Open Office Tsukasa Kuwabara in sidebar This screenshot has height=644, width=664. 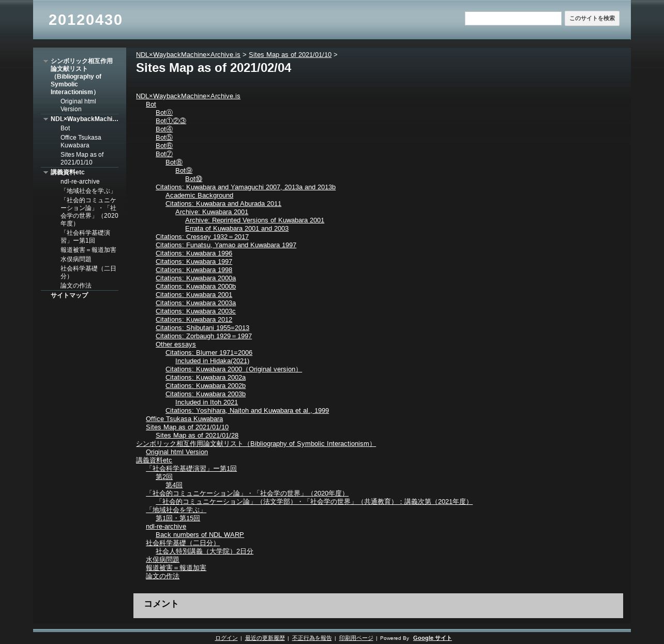[x=81, y=141]
